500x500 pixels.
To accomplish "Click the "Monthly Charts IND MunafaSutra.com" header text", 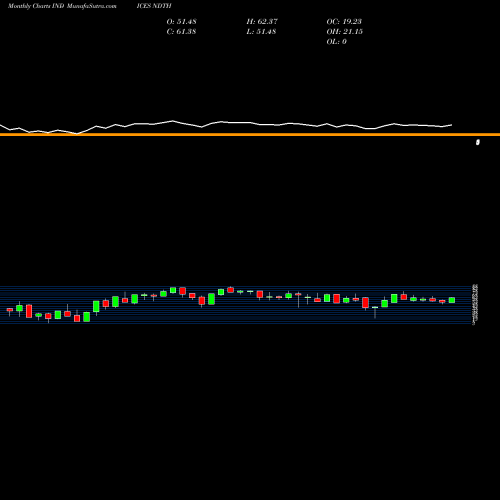I will click(x=62, y=6).
